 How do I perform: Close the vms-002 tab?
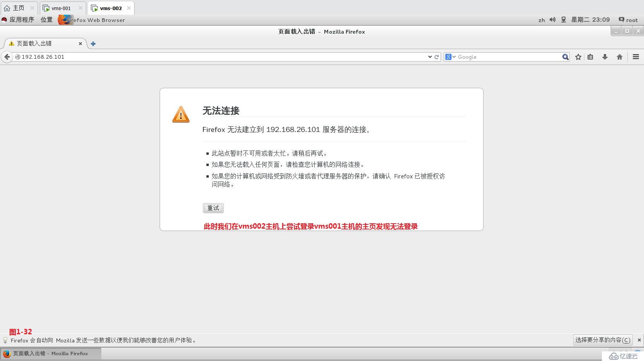[x=129, y=8]
